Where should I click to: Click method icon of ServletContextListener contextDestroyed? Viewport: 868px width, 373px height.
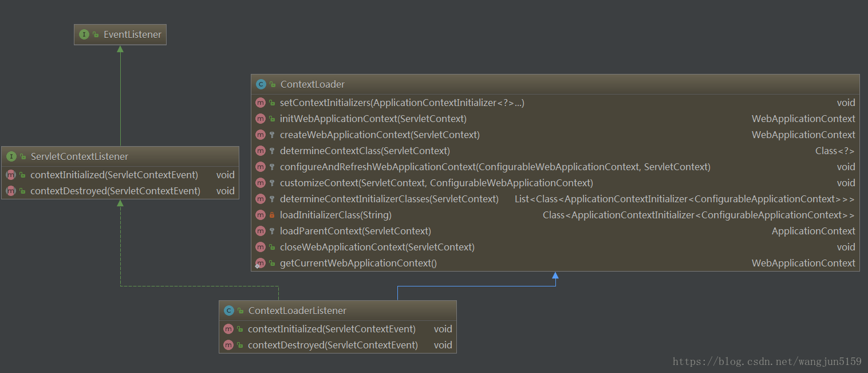tap(11, 191)
